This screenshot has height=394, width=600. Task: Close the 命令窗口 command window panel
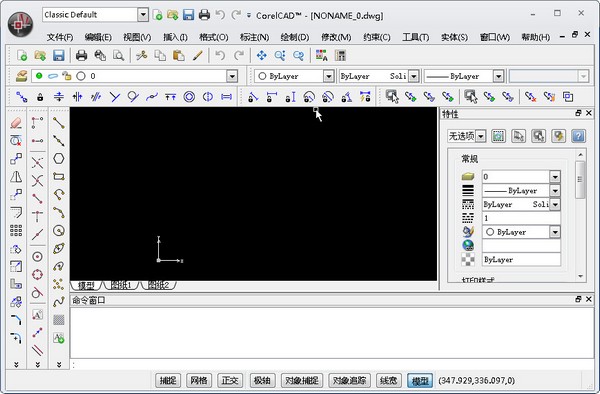point(589,299)
